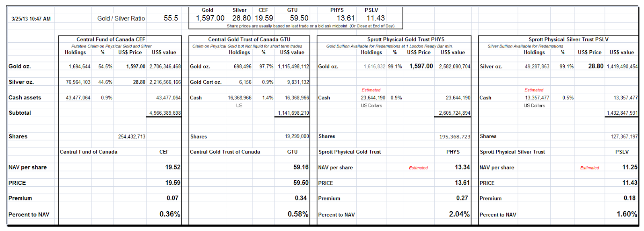Select Gold Bullion Available for Redemptions note
Screen dimensions: 644x231
click(389, 46)
